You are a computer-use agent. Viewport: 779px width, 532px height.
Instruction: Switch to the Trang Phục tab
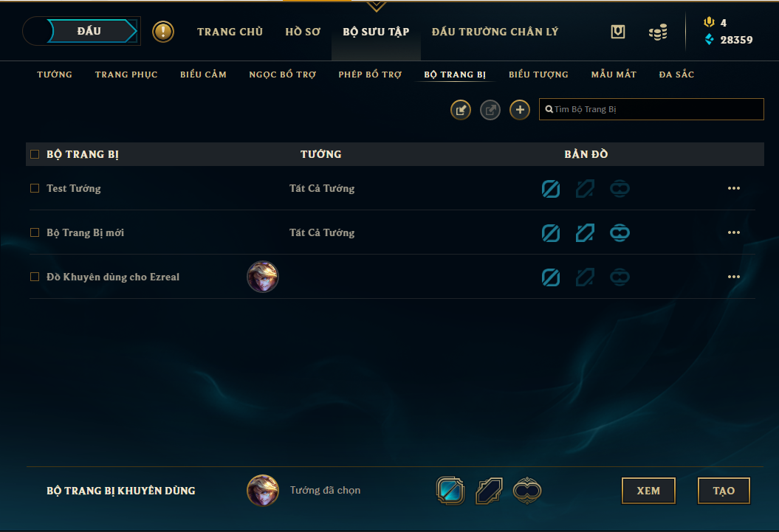(x=126, y=75)
